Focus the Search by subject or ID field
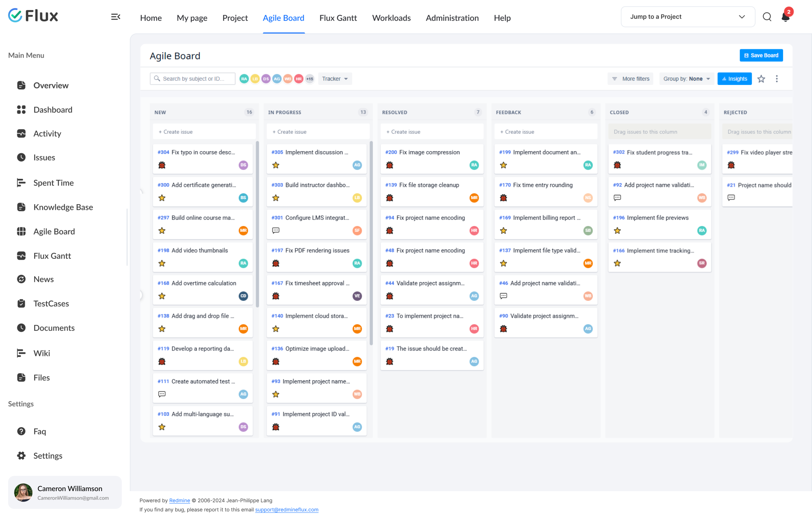 (x=193, y=79)
